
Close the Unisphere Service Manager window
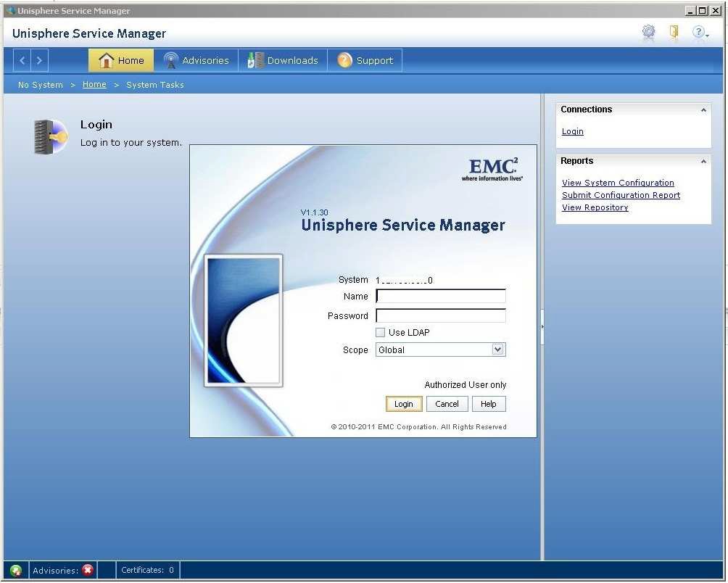pos(716,10)
